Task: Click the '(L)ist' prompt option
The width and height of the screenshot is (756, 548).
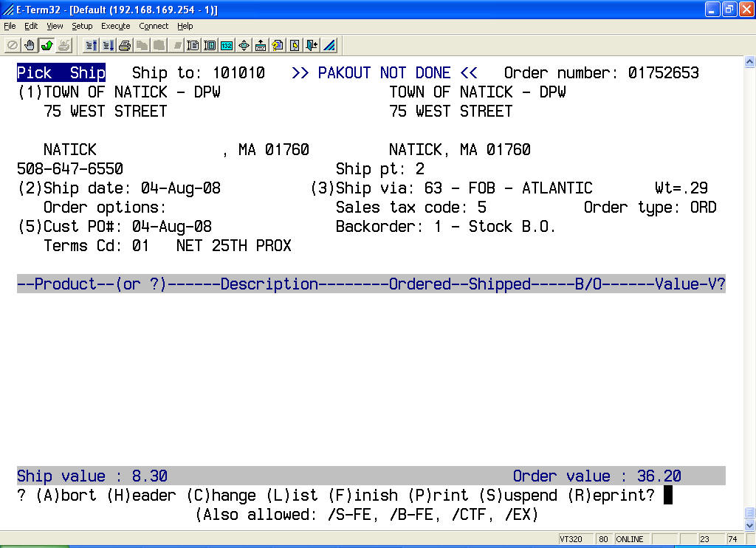Action: tap(292, 496)
